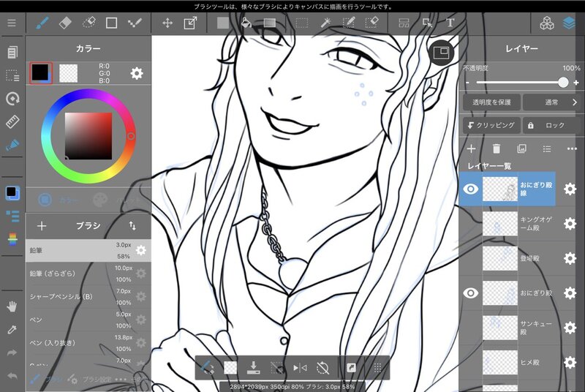Select the Transform tool
Viewport: 585px width, 392px height.
(x=190, y=23)
